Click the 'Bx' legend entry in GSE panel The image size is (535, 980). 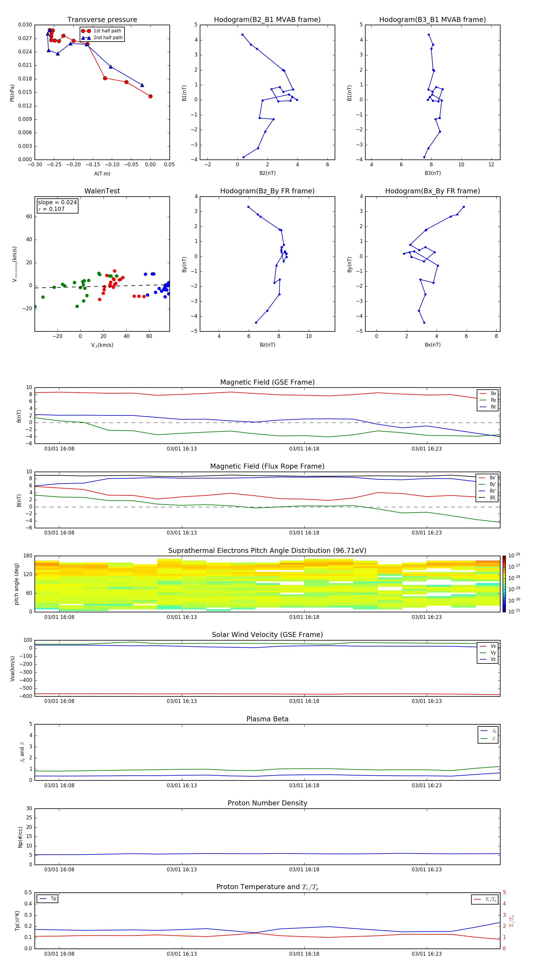click(488, 393)
